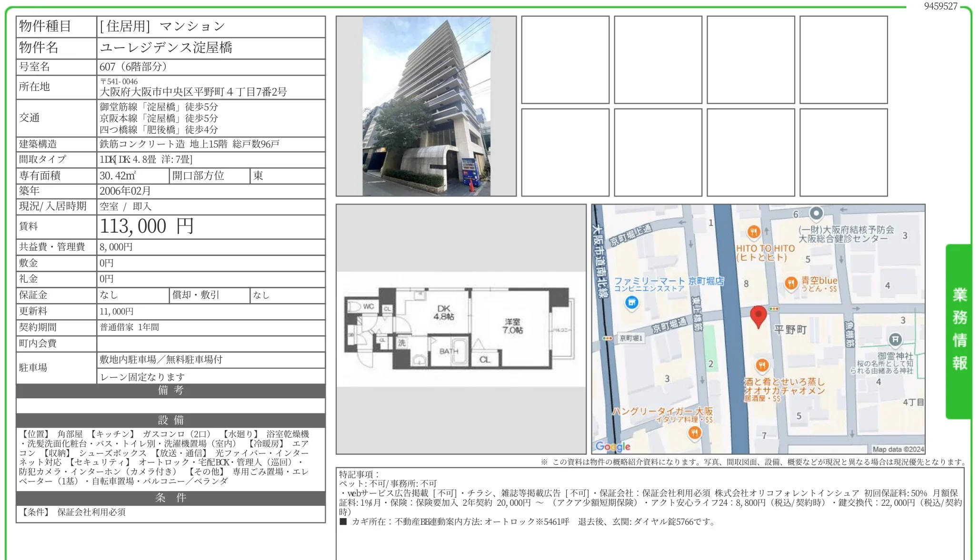979x560 pixels.
Task: Click the layout type 1DK value
Action: tap(146, 159)
